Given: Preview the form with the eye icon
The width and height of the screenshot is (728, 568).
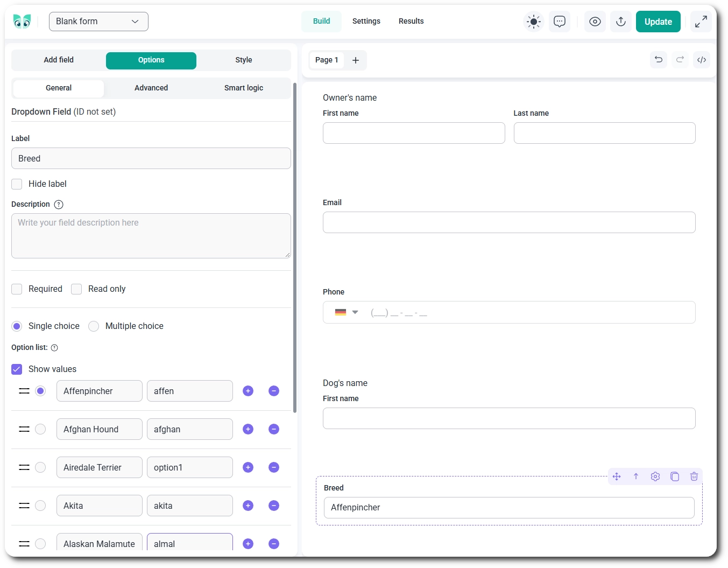Looking at the screenshot, I should [x=595, y=22].
